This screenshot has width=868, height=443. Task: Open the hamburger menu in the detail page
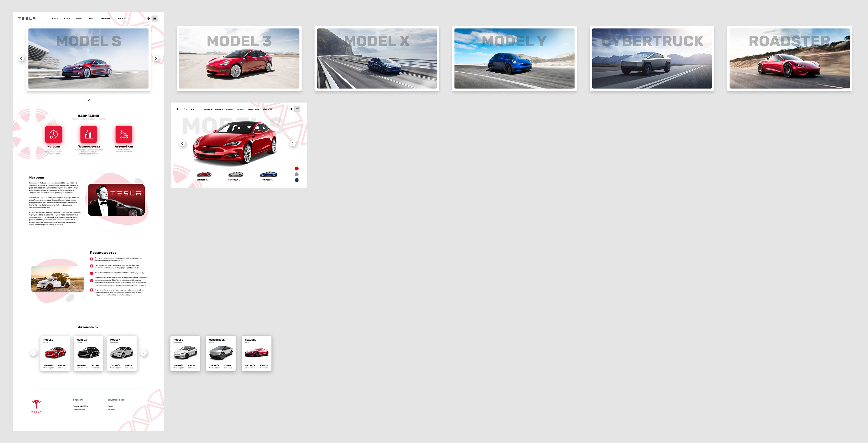[x=297, y=109]
